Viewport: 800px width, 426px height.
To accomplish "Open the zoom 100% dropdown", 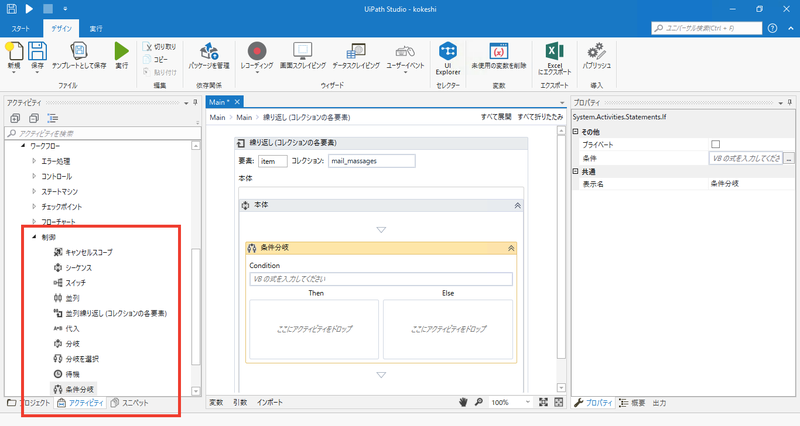I will click(x=528, y=402).
